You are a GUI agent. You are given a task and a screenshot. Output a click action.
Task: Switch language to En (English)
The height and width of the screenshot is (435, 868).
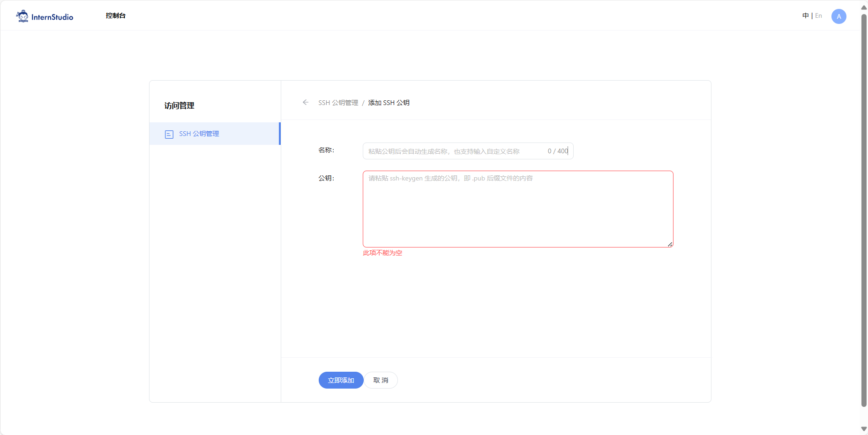point(818,16)
